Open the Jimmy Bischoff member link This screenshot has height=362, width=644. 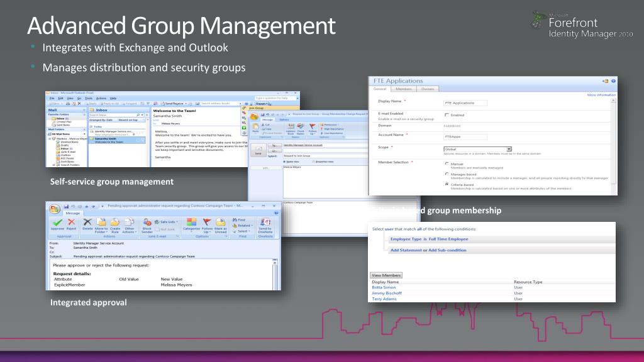click(387, 293)
